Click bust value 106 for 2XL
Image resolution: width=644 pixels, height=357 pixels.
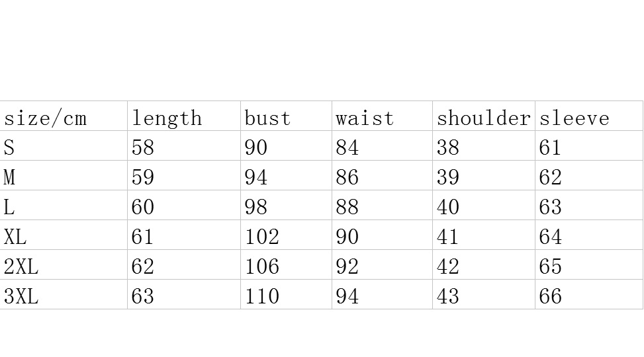tap(262, 266)
